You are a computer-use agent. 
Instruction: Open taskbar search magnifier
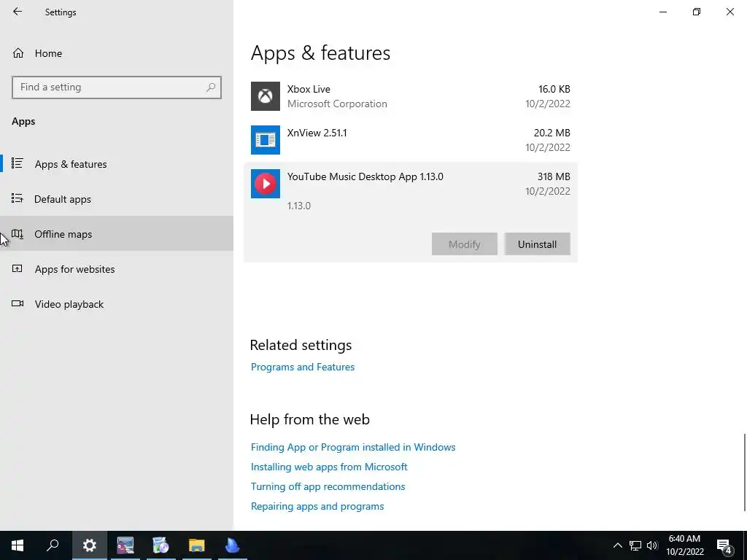pyautogui.click(x=53, y=545)
